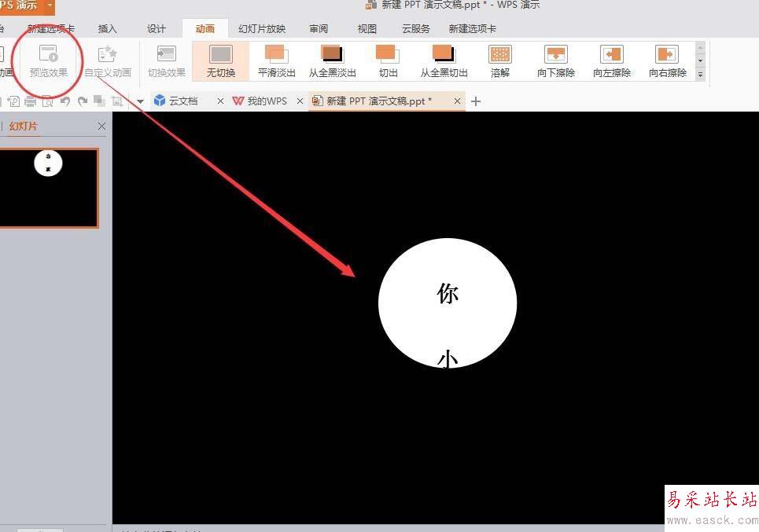Image resolution: width=759 pixels, height=532 pixels.
Task: Click the print preview magnifier icon
Action: pyautogui.click(x=47, y=101)
